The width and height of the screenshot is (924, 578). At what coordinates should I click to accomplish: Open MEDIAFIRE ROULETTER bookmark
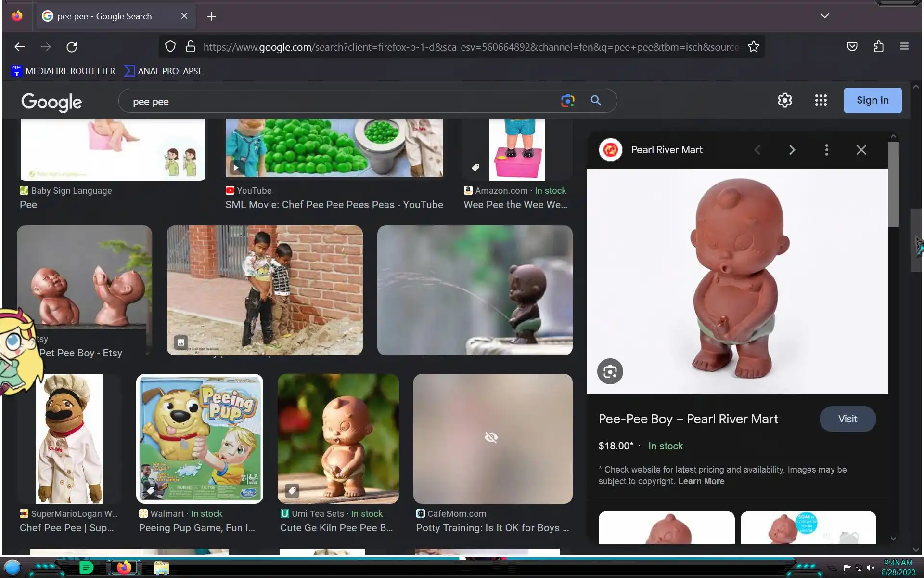(63, 71)
